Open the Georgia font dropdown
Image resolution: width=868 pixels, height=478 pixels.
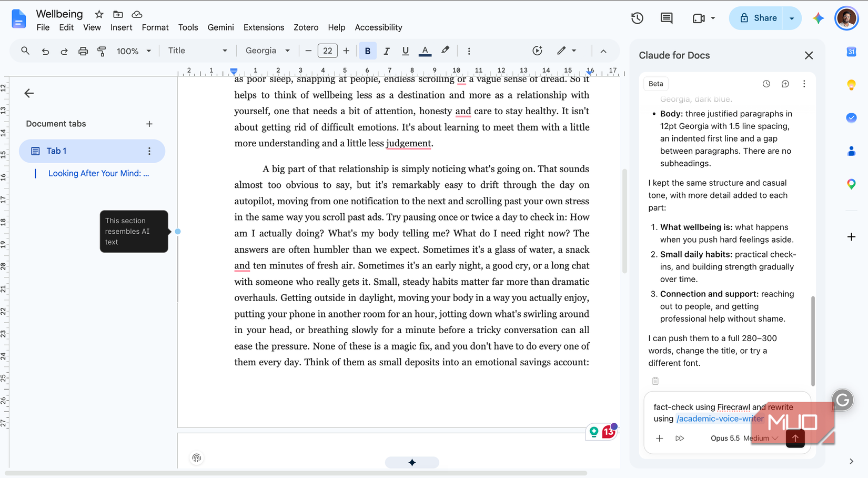pos(267,51)
